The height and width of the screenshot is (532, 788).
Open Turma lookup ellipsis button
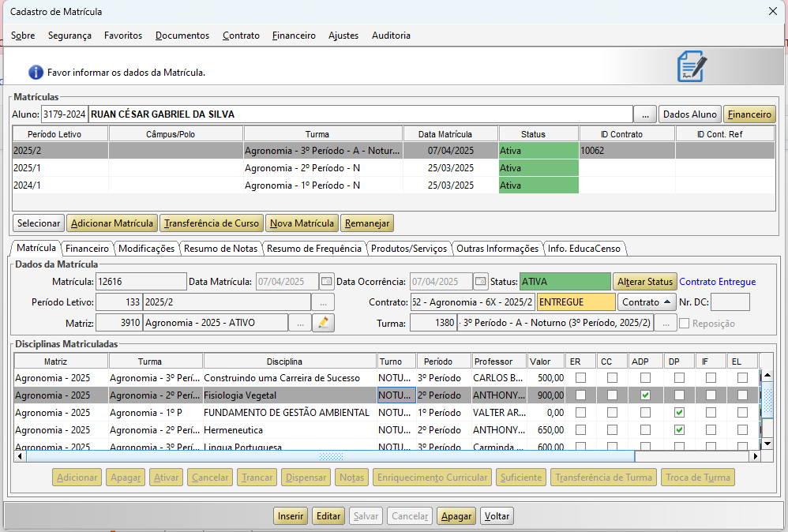pos(666,323)
